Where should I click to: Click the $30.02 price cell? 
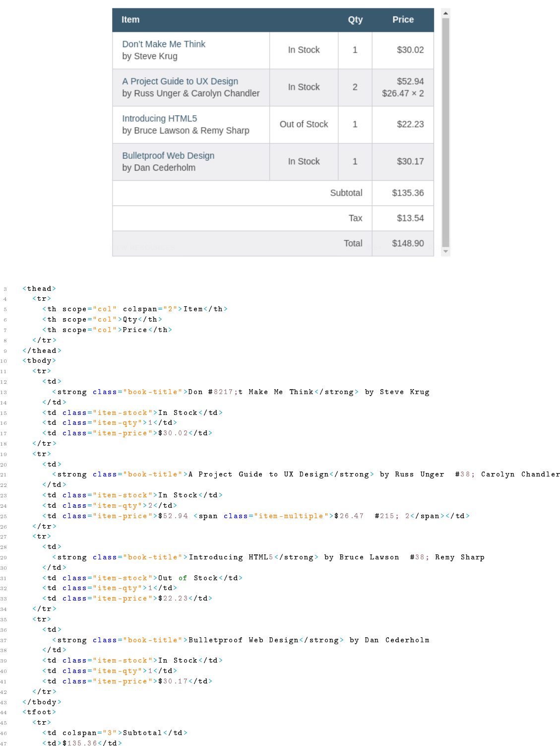(403, 50)
